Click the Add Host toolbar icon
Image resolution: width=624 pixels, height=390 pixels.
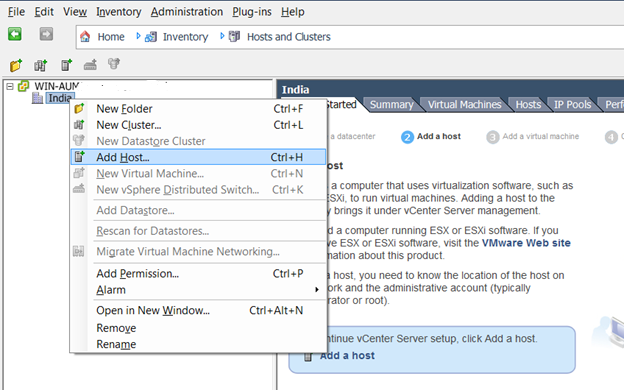(66, 65)
